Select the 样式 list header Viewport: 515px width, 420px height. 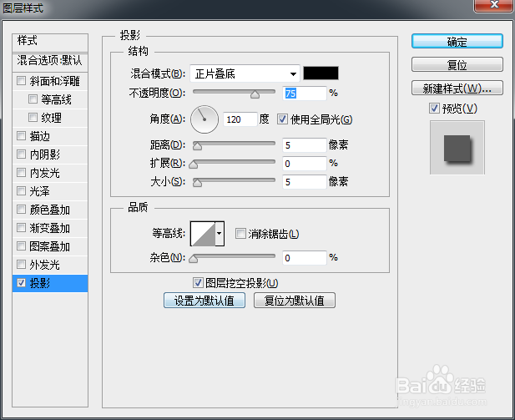[50, 42]
